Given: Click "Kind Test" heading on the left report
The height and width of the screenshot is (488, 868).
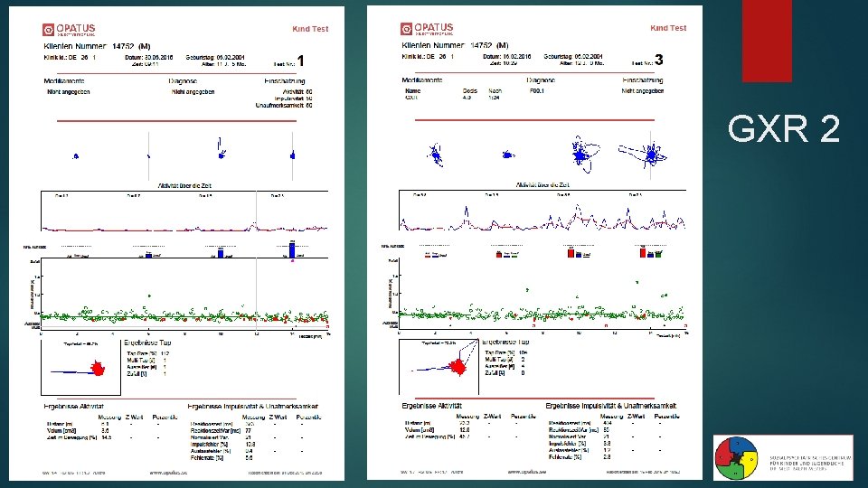Looking at the screenshot, I should pos(310,29).
